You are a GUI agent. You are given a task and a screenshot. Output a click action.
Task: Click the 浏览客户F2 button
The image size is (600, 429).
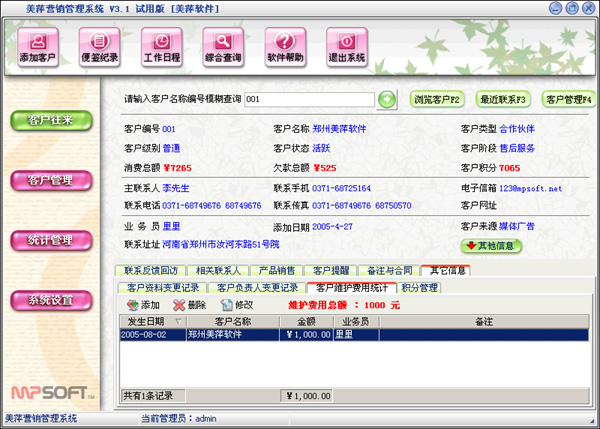pos(436,99)
